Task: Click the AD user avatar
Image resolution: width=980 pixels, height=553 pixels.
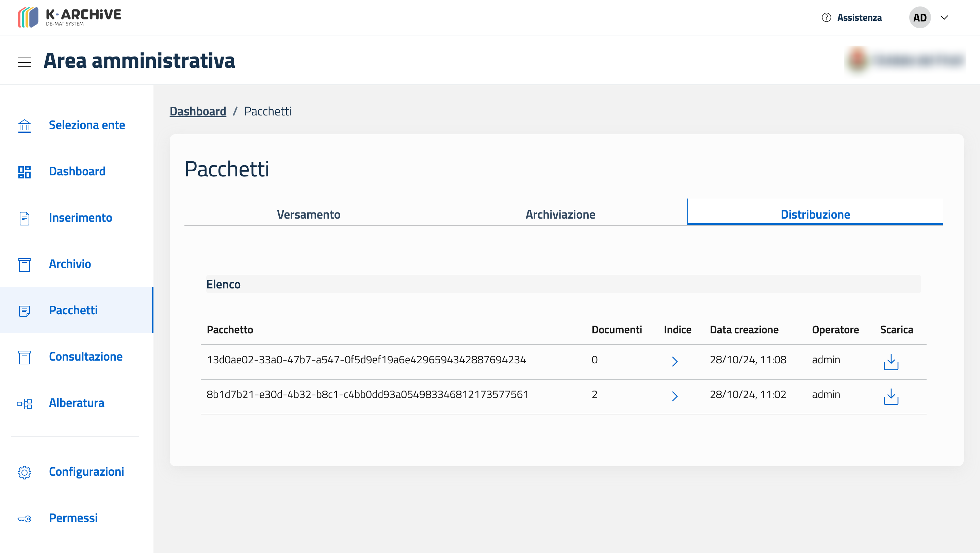Action: click(x=919, y=17)
